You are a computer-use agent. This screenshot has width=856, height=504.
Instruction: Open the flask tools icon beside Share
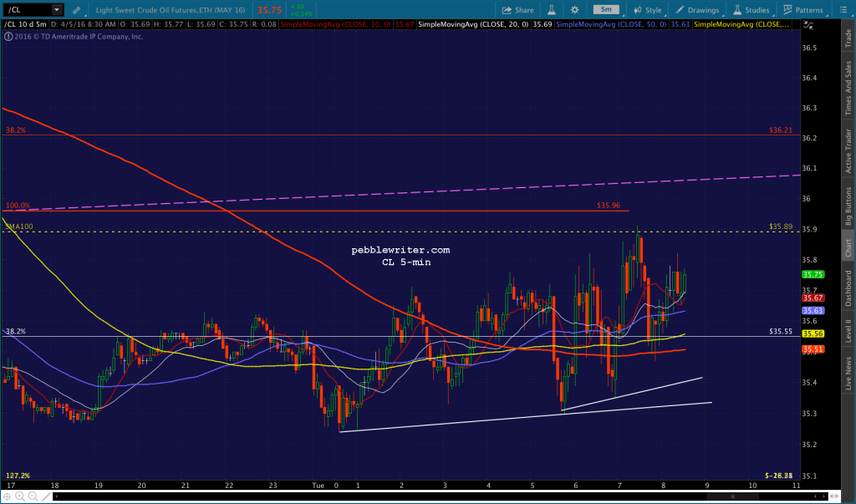point(552,10)
